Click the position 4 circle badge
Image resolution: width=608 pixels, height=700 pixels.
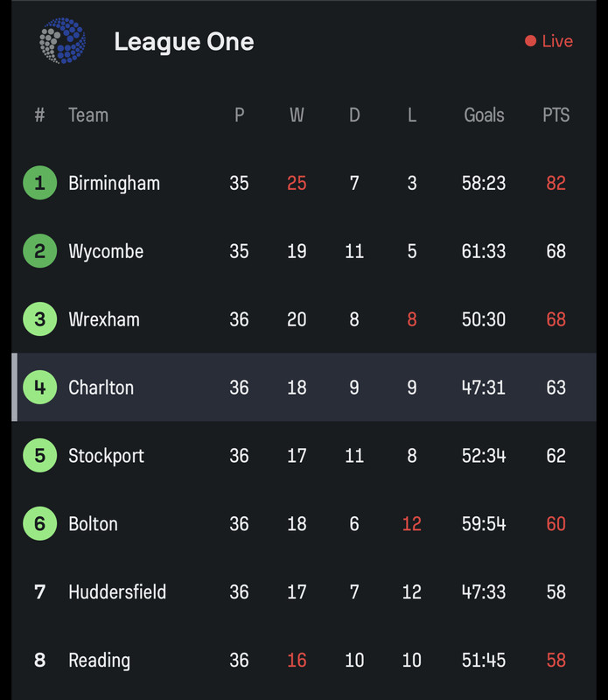click(x=39, y=387)
